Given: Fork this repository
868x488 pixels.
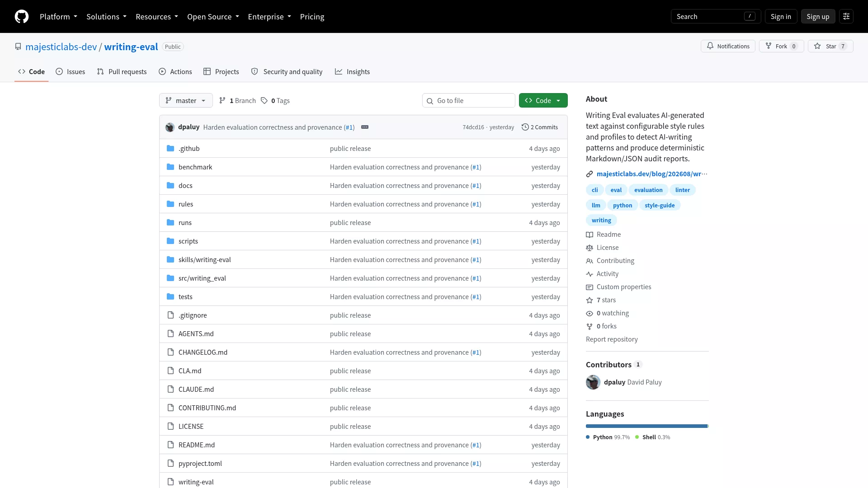Looking at the screenshot, I should click(x=781, y=47).
